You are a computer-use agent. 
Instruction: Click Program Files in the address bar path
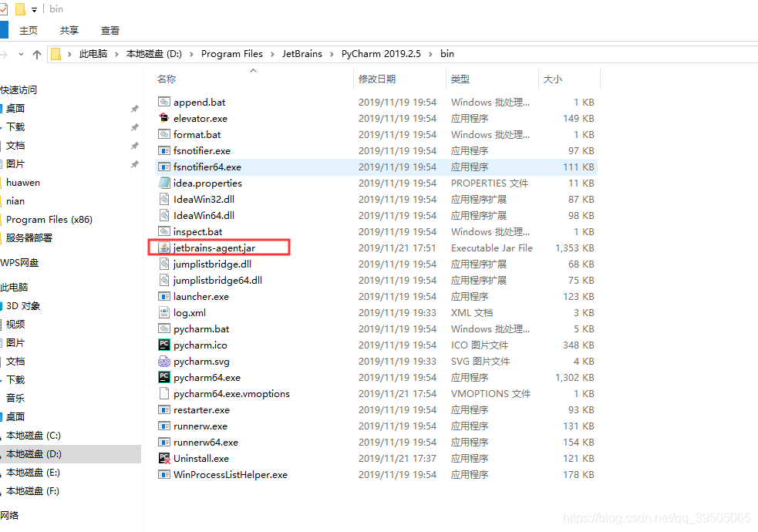click(232, 54)
